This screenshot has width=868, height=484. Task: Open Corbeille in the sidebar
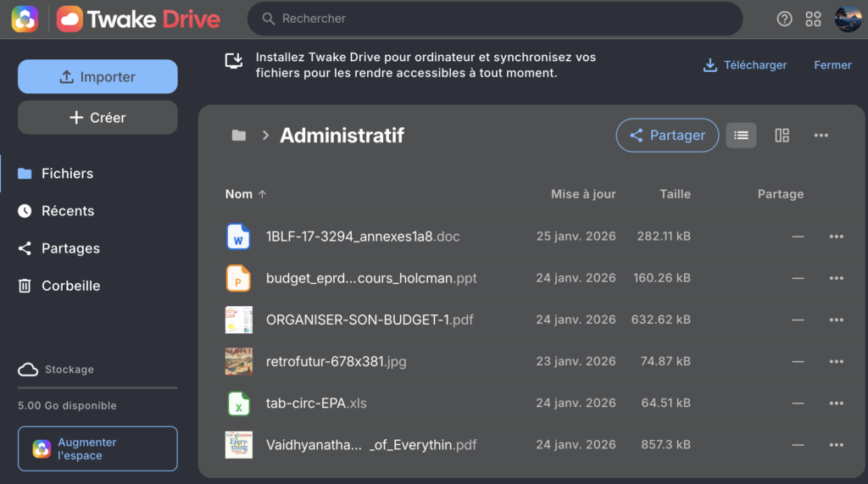(70, 286)
